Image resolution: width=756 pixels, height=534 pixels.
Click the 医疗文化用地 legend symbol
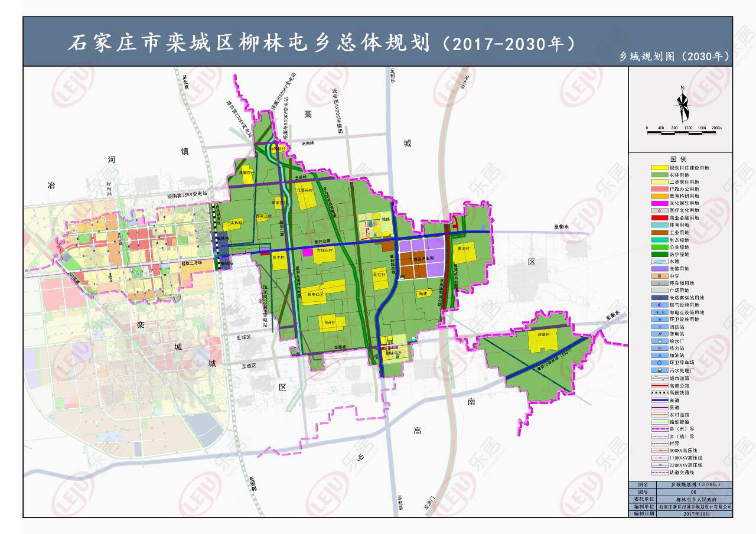(660, 210)
